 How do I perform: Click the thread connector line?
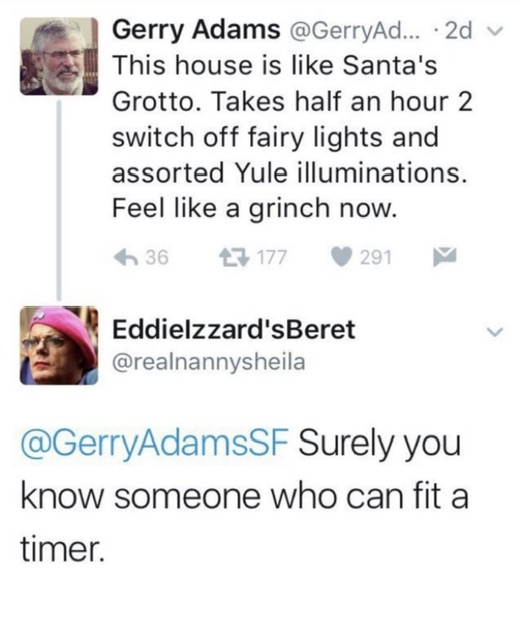click(59, 200)
